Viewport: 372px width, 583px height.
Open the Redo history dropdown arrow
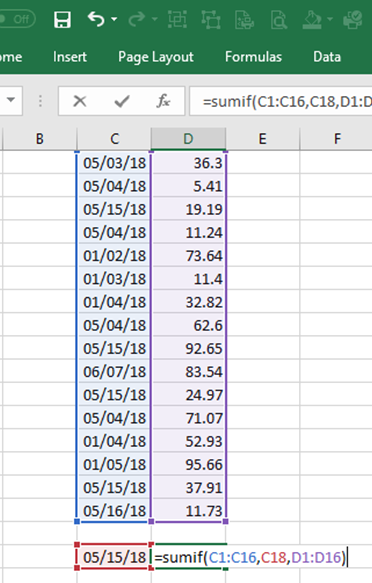coord(155,19)
